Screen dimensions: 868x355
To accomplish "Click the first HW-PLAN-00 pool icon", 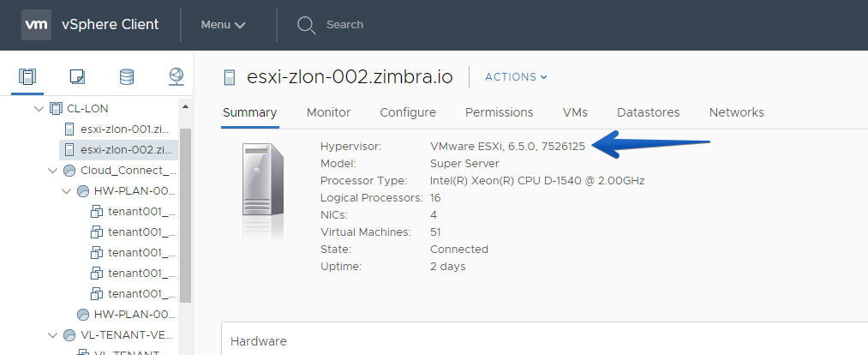I will pyautogui.click(x=82, y=191).
